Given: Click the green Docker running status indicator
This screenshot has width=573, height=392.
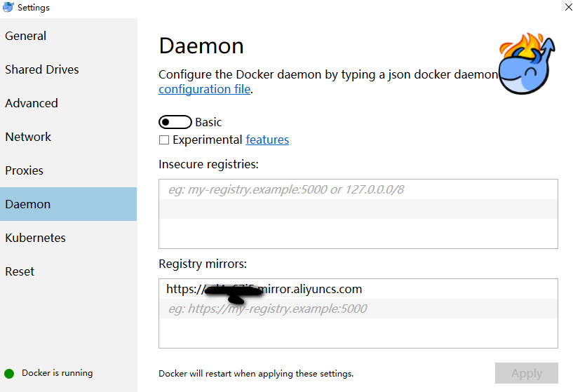Looking at the screenshot, I should (x=9, y=373).
